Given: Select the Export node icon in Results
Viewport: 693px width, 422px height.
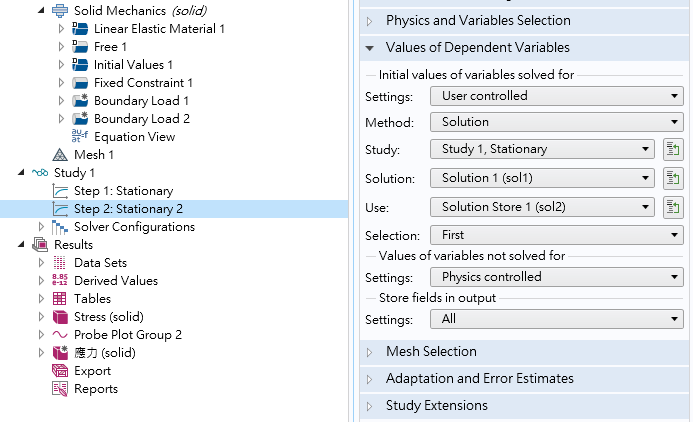Looking at the screenshot, I should click(x=59, y=371).
